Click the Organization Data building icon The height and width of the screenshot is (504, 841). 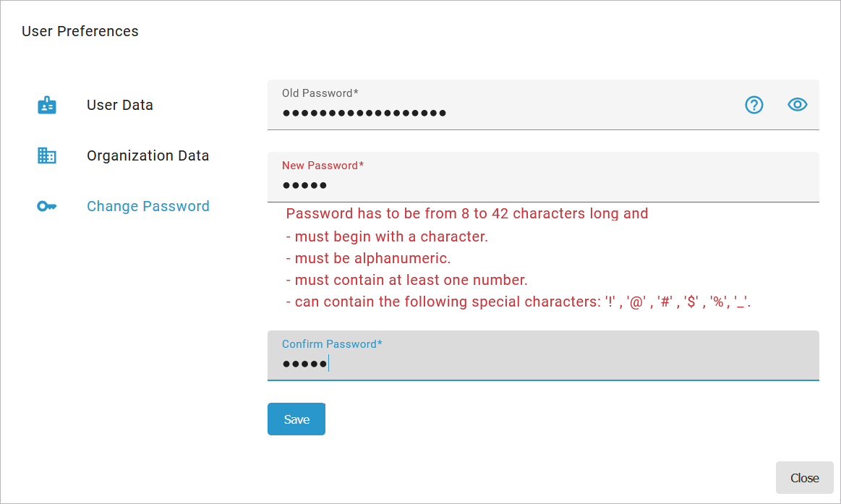pos(46,155)
